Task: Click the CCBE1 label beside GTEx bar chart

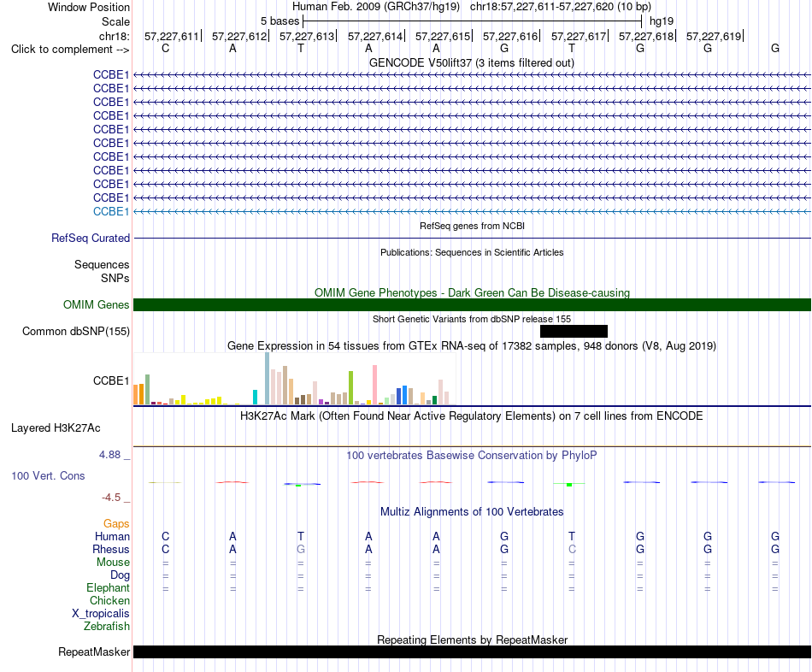Action: [x=111, y=380]
